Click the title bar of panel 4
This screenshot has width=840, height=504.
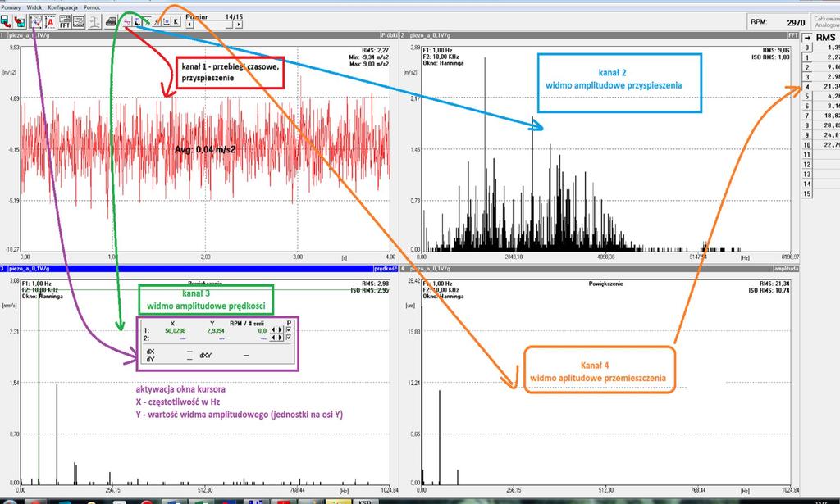click(600, 269)
